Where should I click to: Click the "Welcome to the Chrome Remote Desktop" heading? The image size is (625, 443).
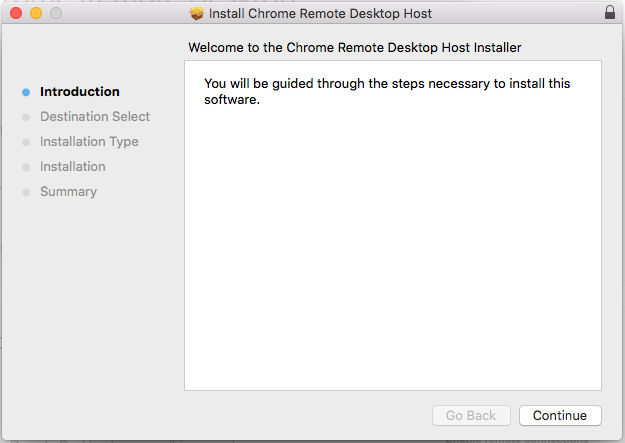[355, 47]
